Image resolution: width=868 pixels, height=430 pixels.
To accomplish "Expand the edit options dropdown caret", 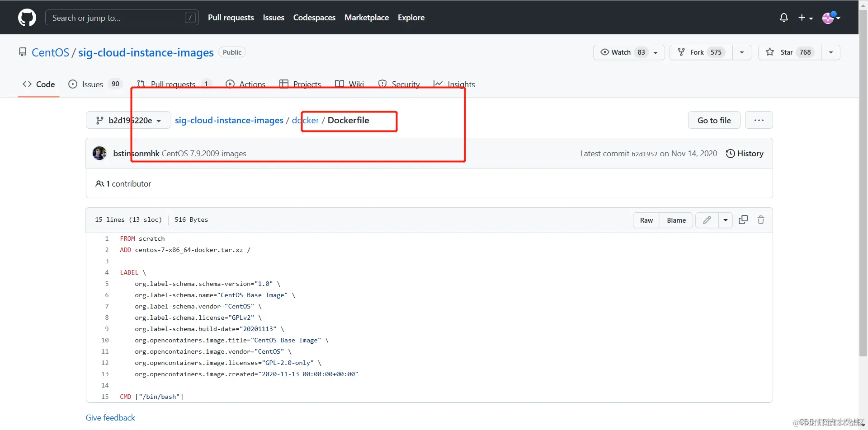I will coord(726,220).
